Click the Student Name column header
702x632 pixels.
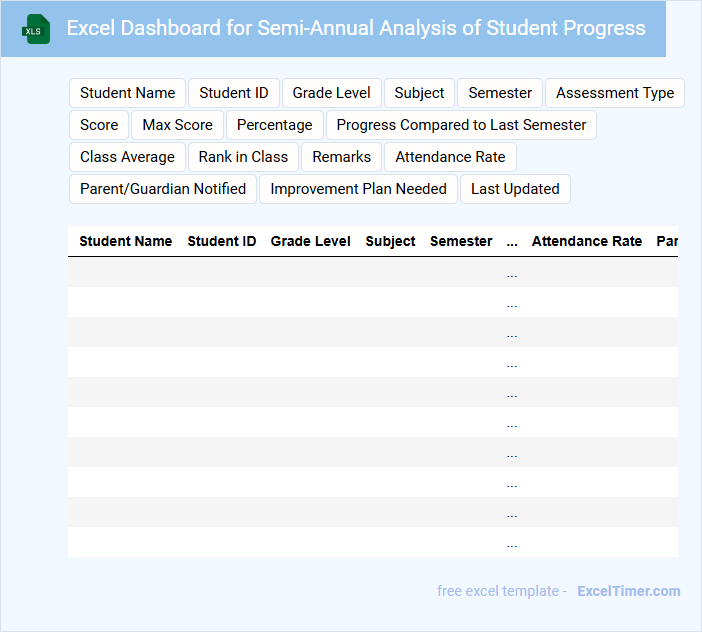tap(126, 241)
